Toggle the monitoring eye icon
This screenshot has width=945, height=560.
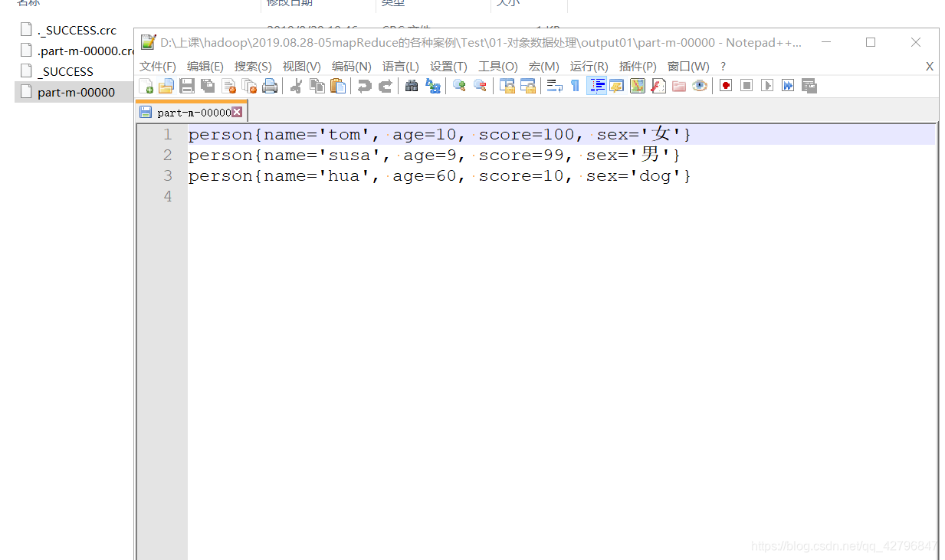(699, 86)
